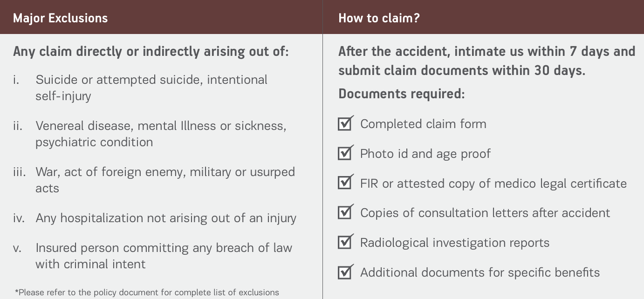Click the 'Any claim directly or indirectly' heading

pyautogui.click(x=151, y=51)
